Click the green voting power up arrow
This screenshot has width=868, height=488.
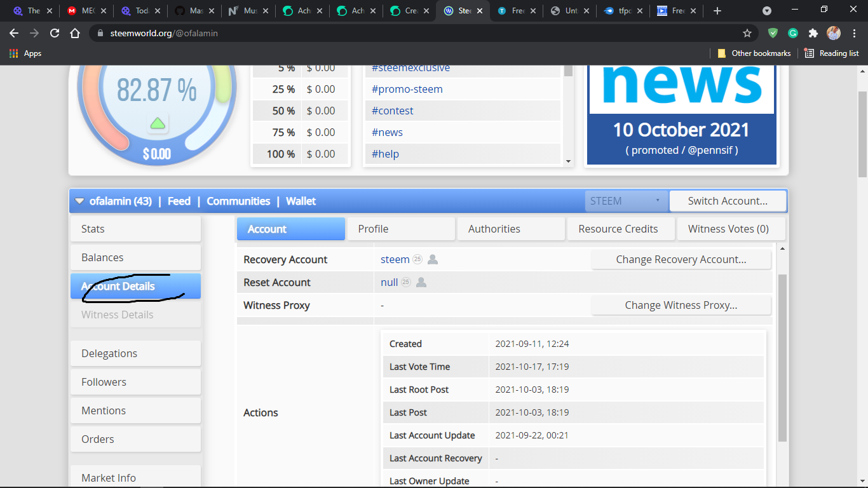(x=158, y=123)
